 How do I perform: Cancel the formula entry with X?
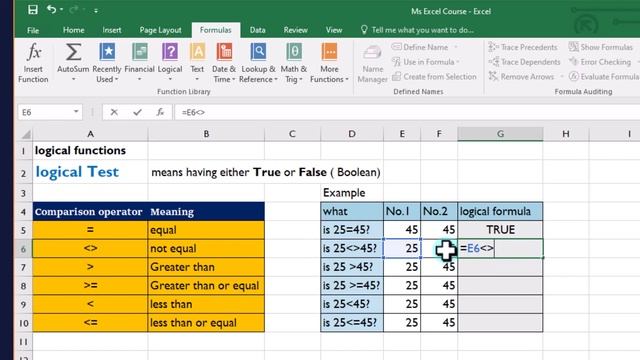point(114,112)
